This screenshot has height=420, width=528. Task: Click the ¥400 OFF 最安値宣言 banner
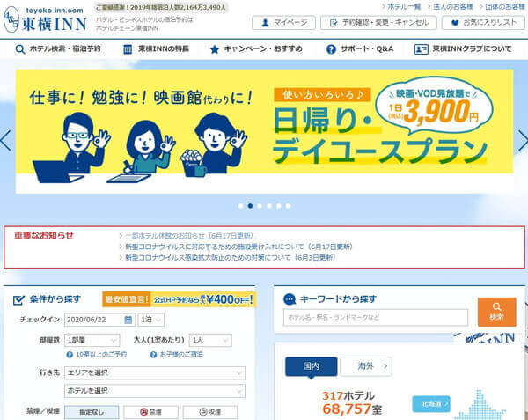point(179,299)
